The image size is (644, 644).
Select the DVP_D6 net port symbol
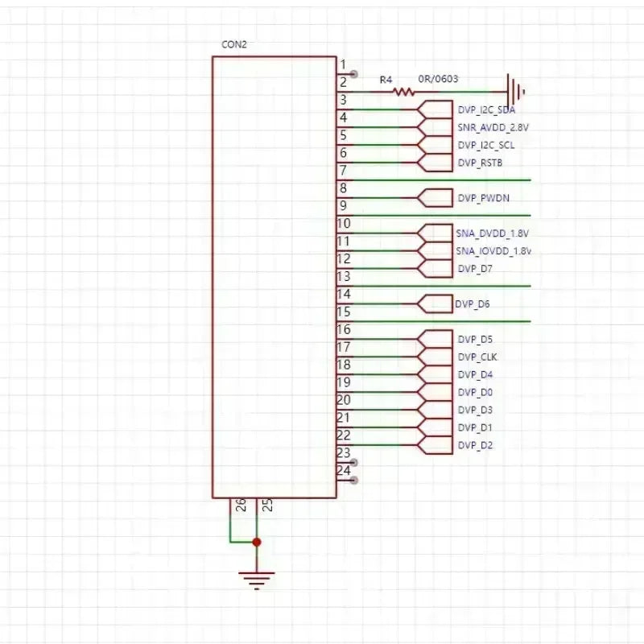pos(436,303)
